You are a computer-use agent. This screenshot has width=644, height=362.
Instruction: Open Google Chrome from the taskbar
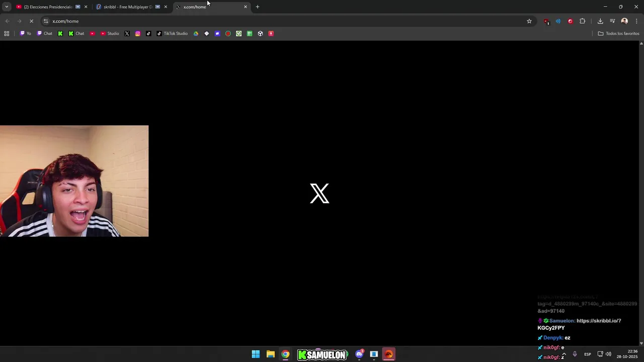[x=285, y=354]
